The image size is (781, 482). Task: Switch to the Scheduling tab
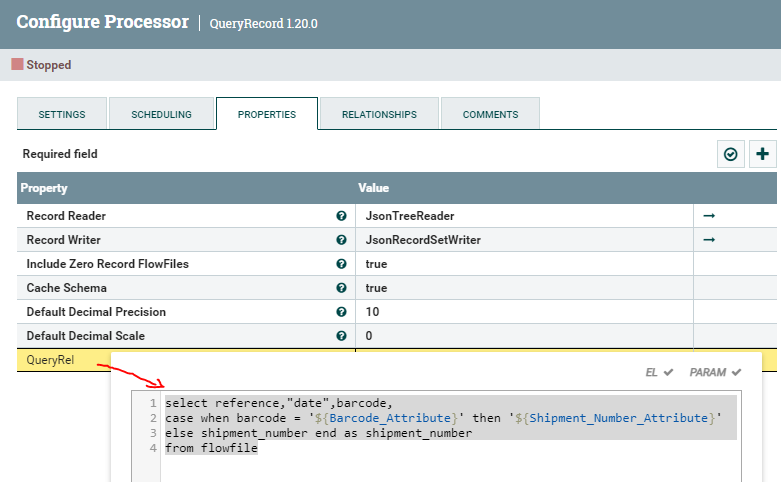tap(161, 115)
